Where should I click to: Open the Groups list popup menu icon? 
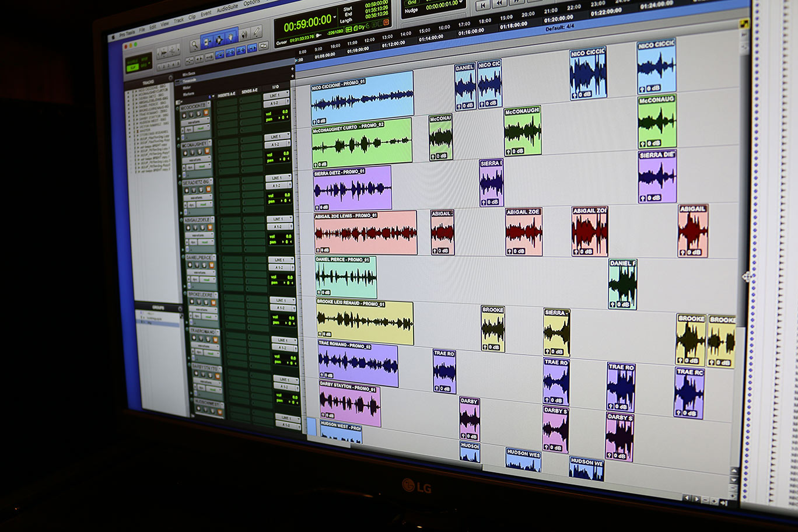(x=180, y=309)
